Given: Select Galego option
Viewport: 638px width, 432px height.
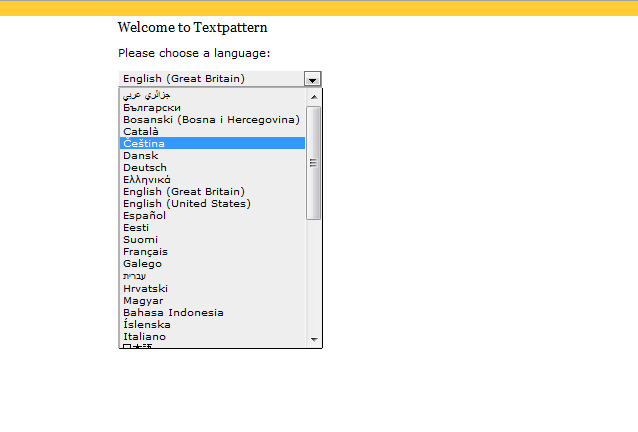Looking at the screenshot, I should coord(213,264).
